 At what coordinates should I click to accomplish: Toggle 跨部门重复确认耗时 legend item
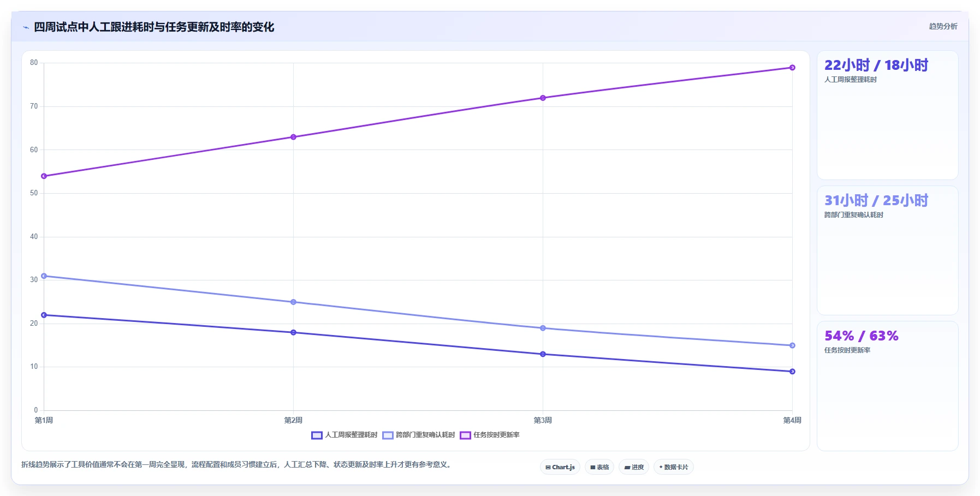point(419,435)
